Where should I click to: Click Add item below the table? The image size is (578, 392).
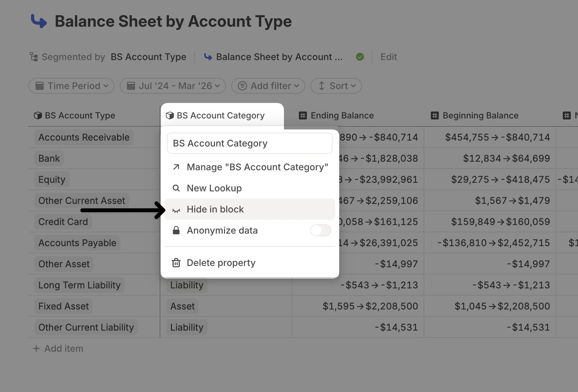point(58,348)
